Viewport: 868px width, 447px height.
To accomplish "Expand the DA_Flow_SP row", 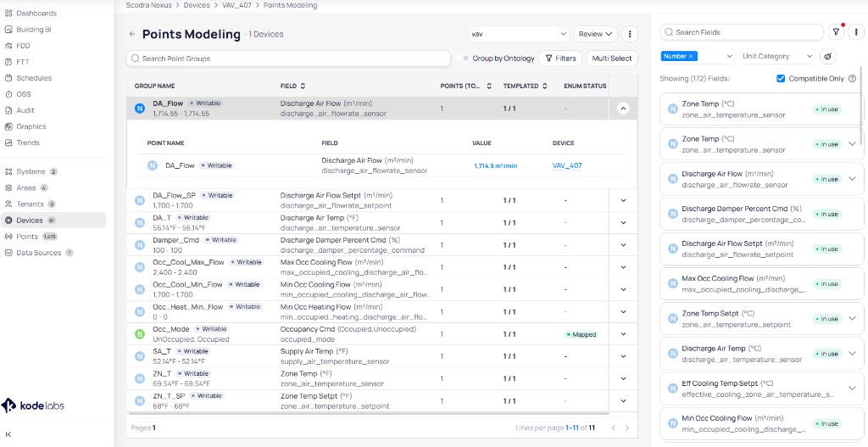I will (x=623, y=200).
